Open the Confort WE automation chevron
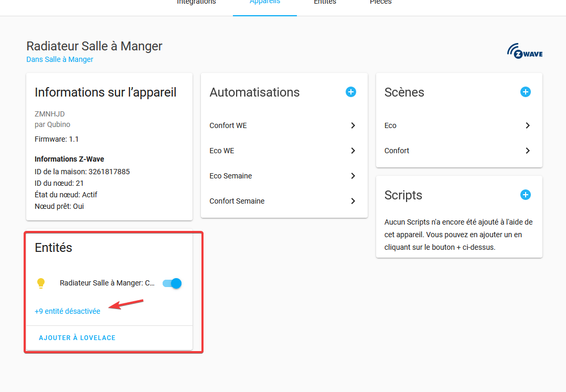This screenshot has height=392, width=566. point(353,125)
